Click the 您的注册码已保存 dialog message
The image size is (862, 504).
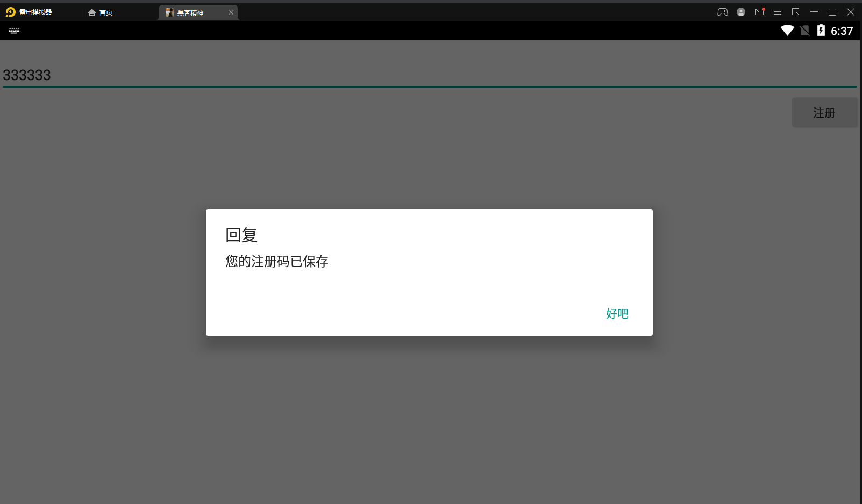tap(276, 262)
